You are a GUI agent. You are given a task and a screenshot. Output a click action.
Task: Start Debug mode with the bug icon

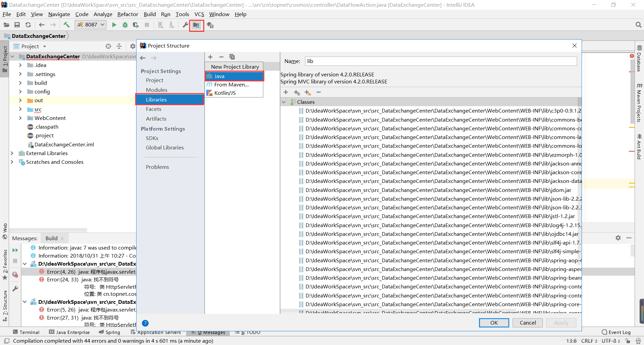click(x=125, y=24)
